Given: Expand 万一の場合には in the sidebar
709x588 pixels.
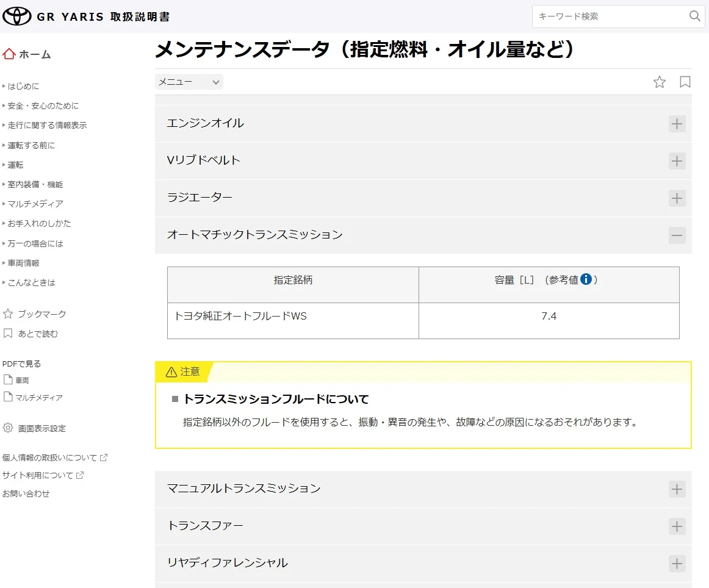Looking at the screenshot, I should pyautogui.click(x=32, y=243).
